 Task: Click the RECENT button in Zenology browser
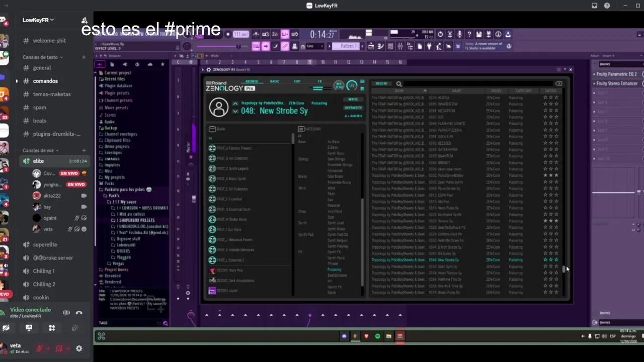pos(381,84)
